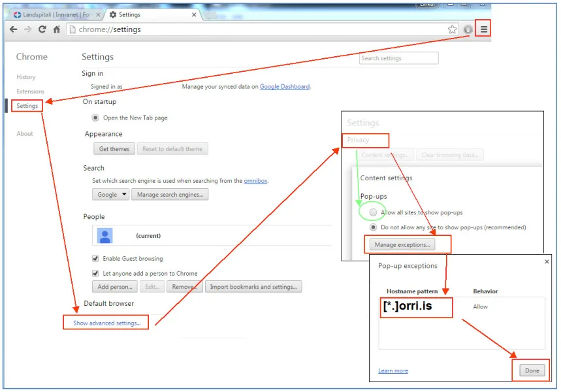Reload the page
The height and width of the screenshot is (392, 561).
(x=42, y=29)
